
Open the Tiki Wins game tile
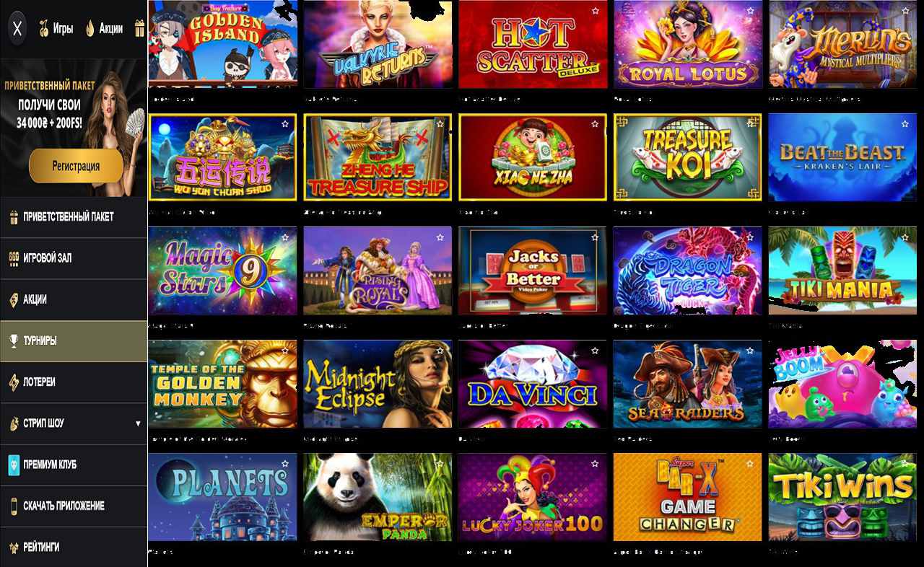[843, 497]
